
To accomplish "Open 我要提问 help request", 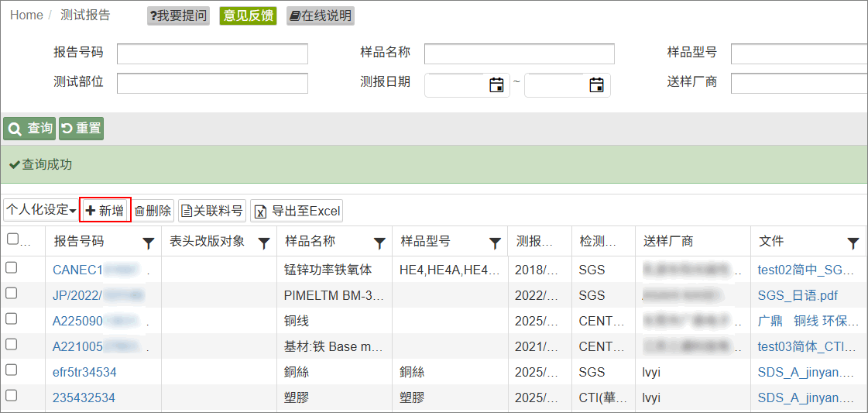I will (x=178, y=15).
